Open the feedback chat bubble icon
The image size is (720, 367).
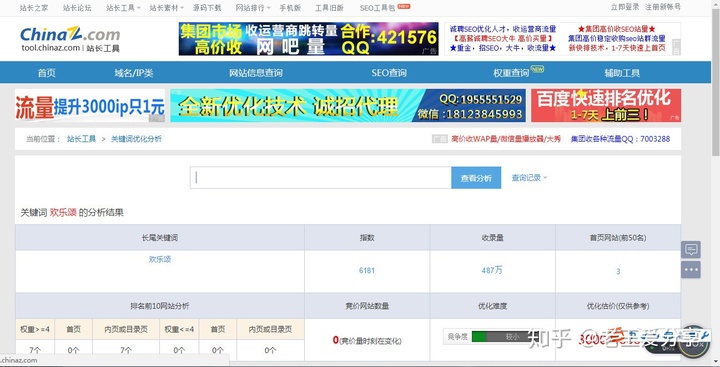(691, 249)
